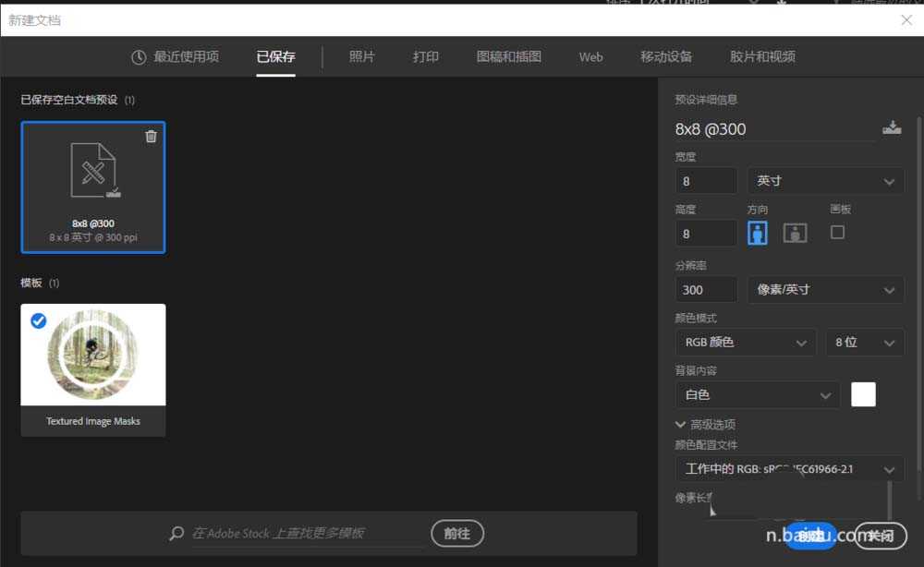The height and width of the screenshot is (567, 924).
Task: Save current settings as a new preset
Action: (x=892, y=128)
